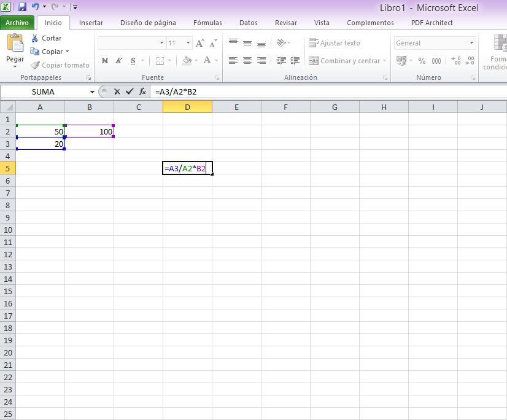Viewport: 507px width, 420px height.
Task: Toggle Ajustar texto wrap option
Action: pos(335,43)
